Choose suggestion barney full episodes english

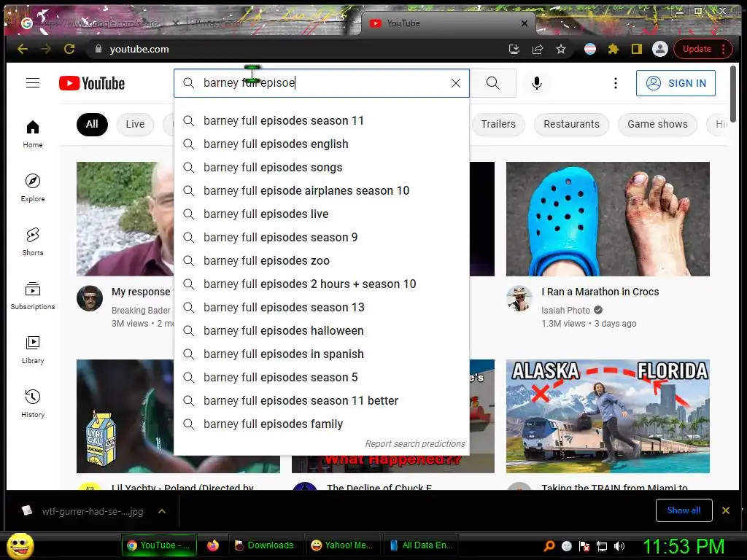tap(322, 144)
